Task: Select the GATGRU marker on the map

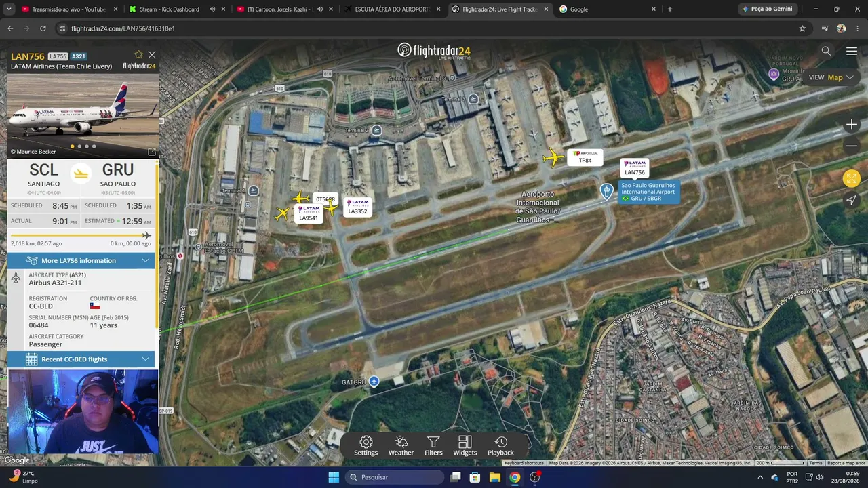Action: (374, 382)
